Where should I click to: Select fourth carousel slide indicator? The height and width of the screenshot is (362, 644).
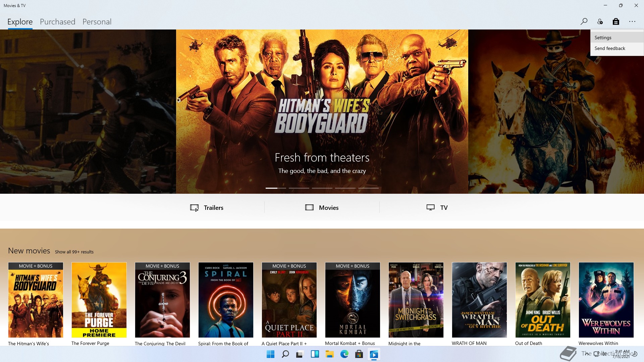click(345, 188)
